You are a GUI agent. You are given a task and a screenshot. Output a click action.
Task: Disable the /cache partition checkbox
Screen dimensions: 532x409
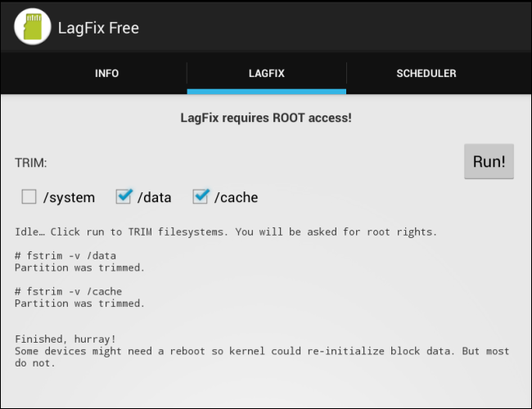tap(201, 196)
